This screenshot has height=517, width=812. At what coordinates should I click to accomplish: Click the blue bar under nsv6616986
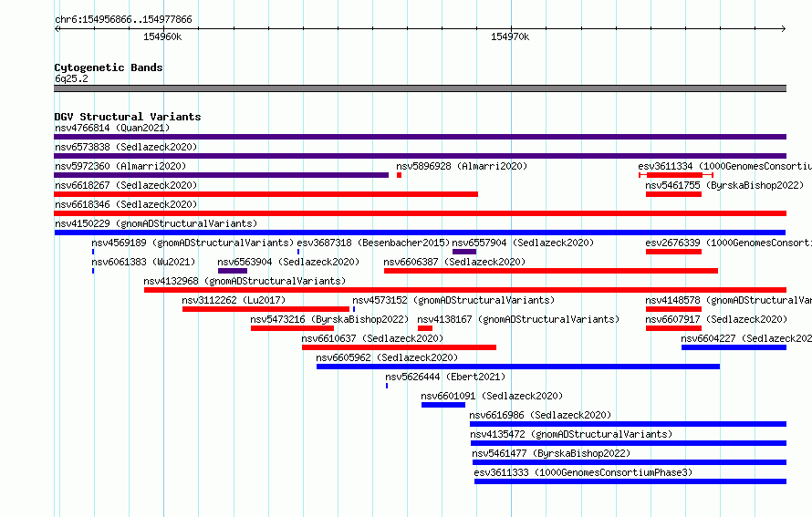click(x=629, y=424)
